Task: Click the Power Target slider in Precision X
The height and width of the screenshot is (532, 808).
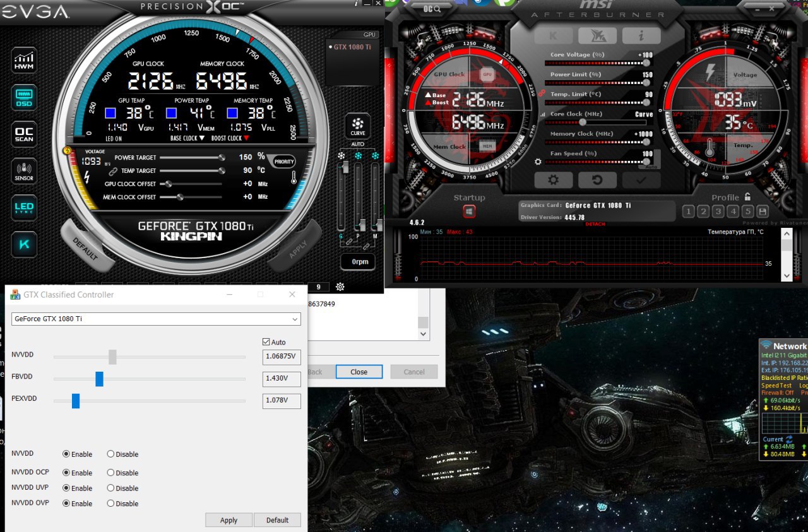Action: click(192, 158)
